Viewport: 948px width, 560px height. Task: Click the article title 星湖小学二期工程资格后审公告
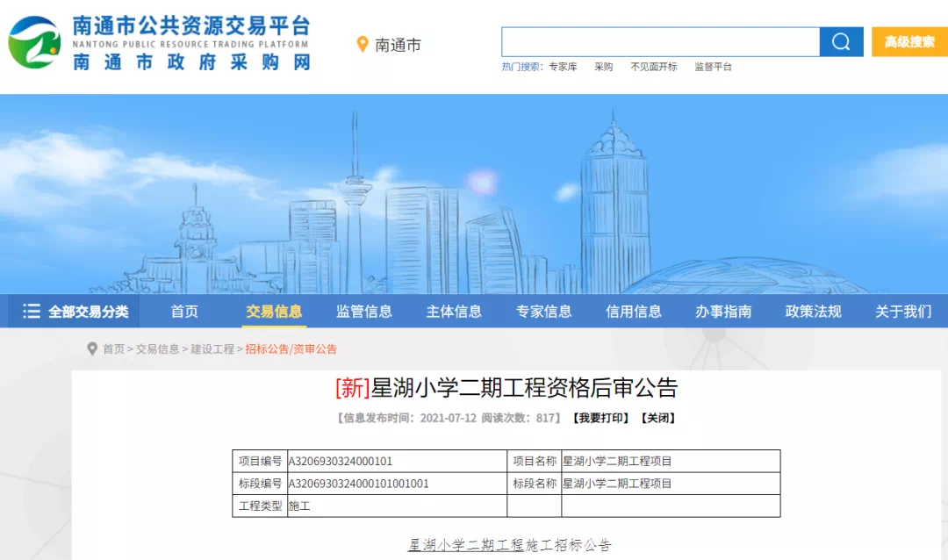click(524, 388)
